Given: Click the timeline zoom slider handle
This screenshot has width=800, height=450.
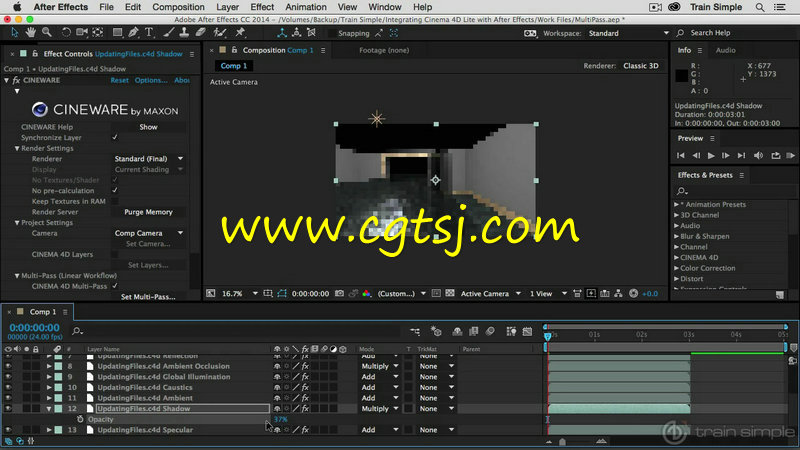Looking at the screenshot, I should [x=562, y=442].
